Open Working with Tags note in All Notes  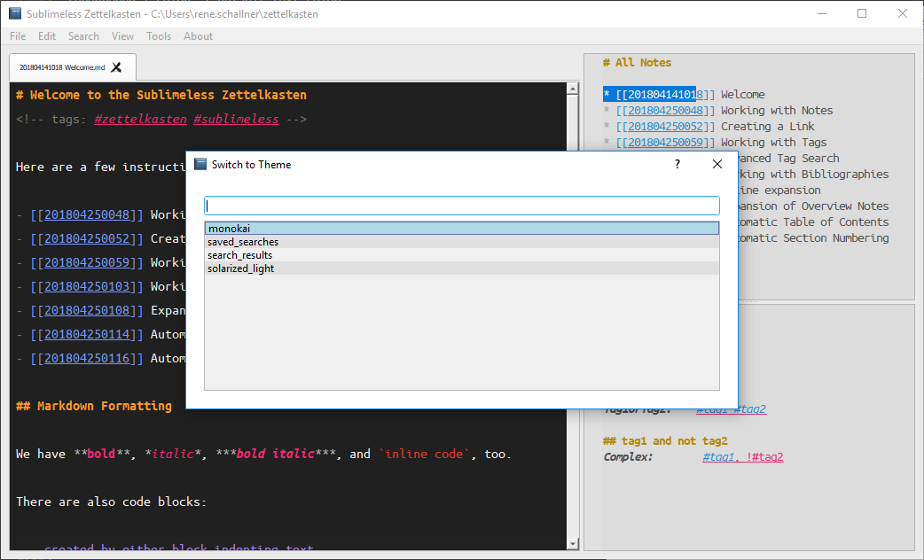[x=665, y=142]
